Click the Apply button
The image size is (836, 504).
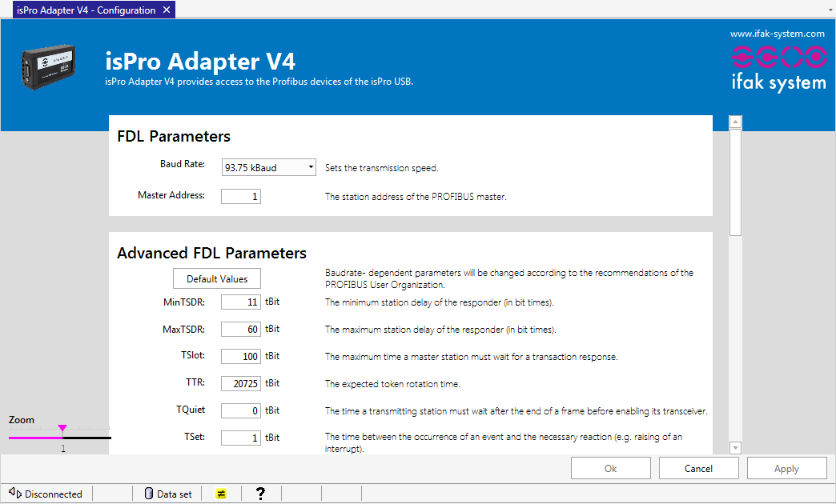pos(786,468)
